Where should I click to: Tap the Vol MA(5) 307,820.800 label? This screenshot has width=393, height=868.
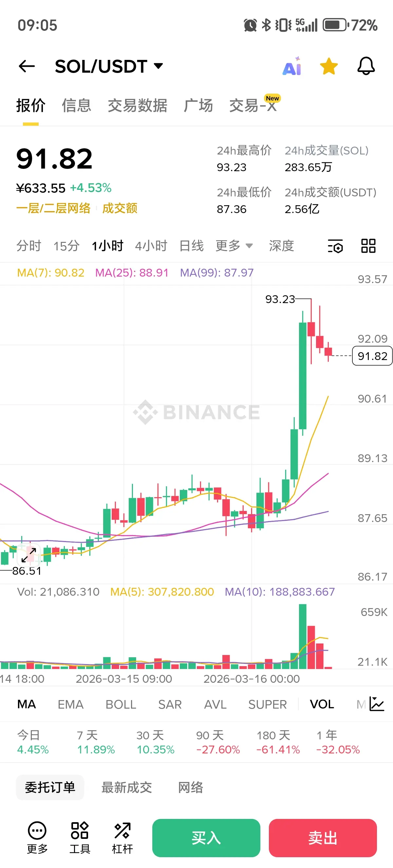click(162, 592)
